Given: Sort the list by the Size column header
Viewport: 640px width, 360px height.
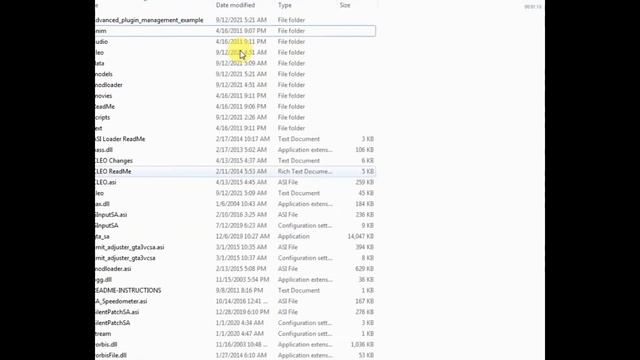Looking at the screenshot, I should click(x=345, y=5).
